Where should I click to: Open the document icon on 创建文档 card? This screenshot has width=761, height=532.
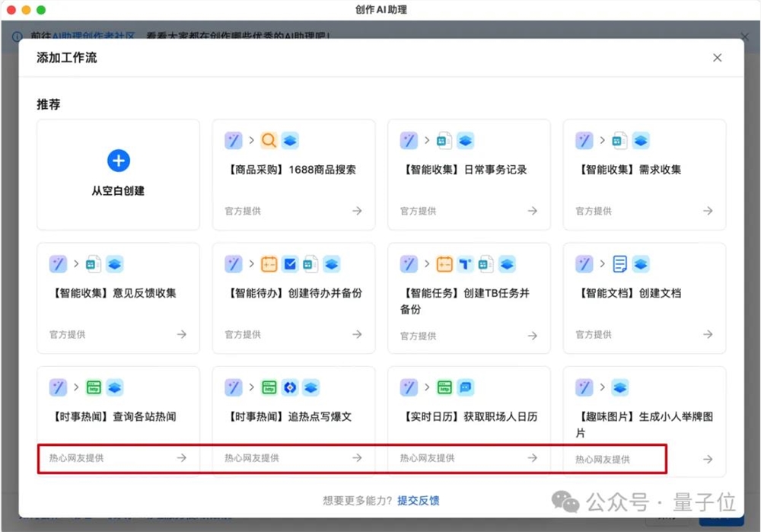(x=619, y=264)
